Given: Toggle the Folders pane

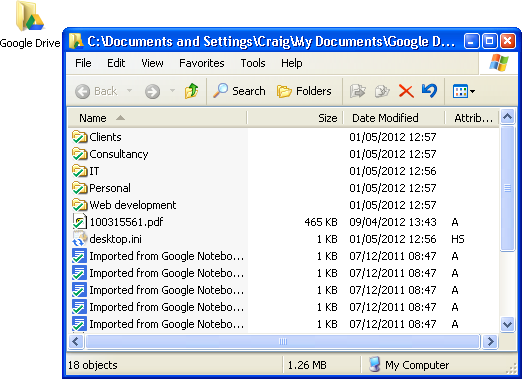Looking at the screenshot, I should (x=304, y=91).
